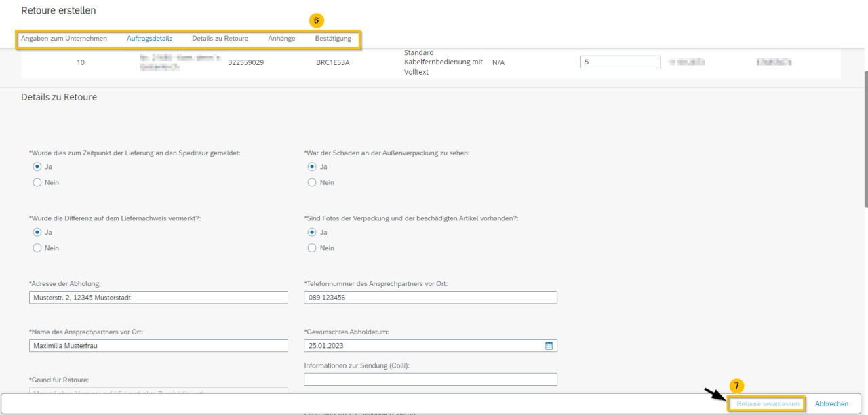Click the N/A cell in the item row
This screenshot has height=415, width=868.
pos(498,62)
